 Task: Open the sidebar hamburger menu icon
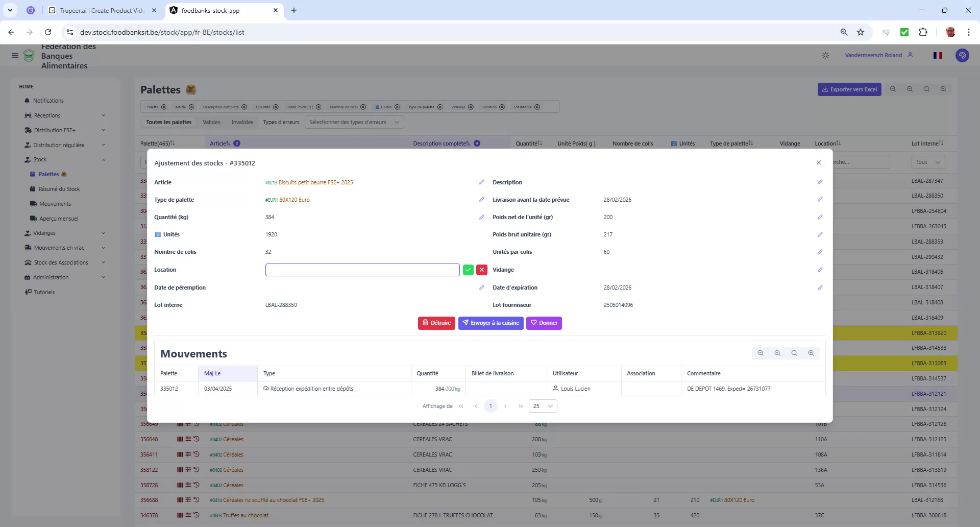15,55
